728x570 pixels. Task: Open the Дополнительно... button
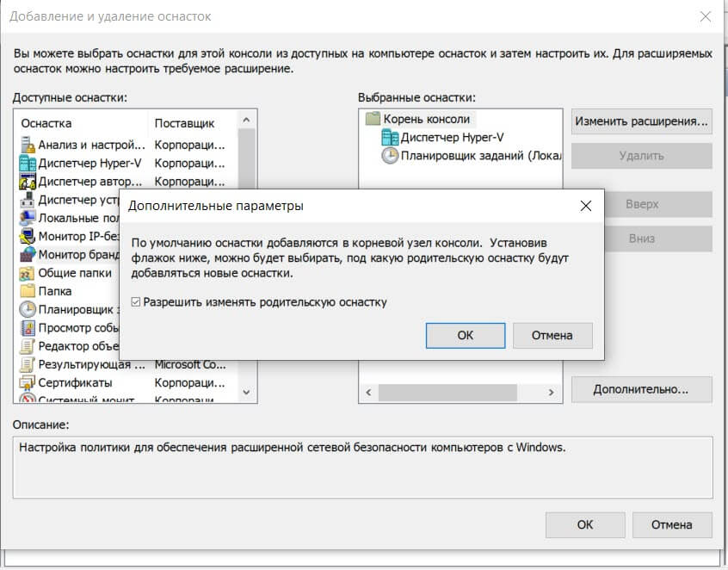pyautogui.click(x=642, y=389)
